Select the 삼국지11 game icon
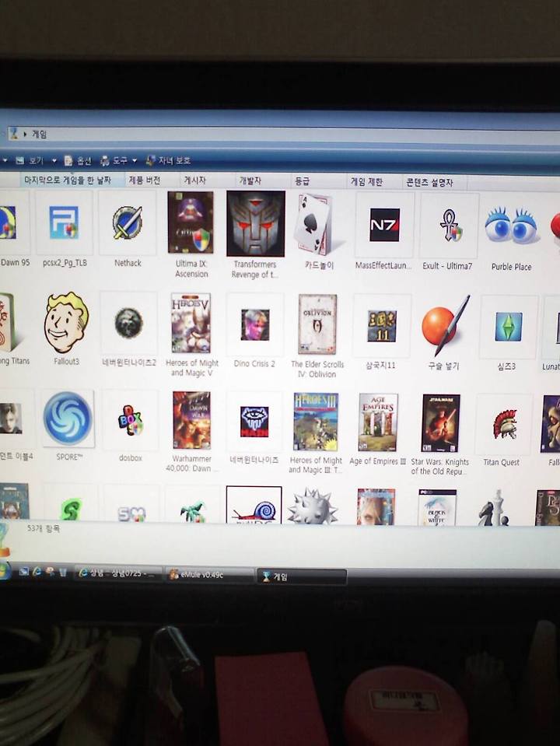The image size is (560, 746). [x=382, y=326]
